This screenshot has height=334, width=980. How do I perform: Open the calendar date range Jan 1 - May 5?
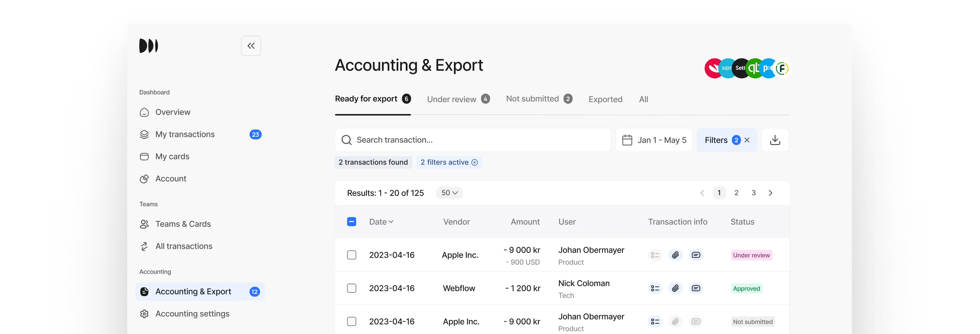coord(654,140)
